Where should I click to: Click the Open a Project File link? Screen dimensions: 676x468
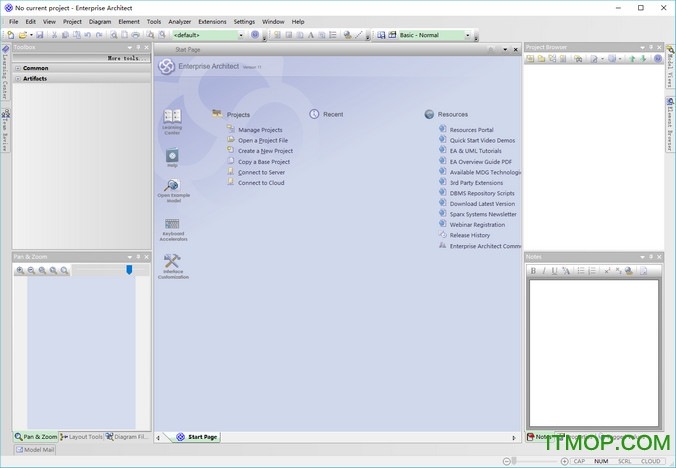coord(263,140)
